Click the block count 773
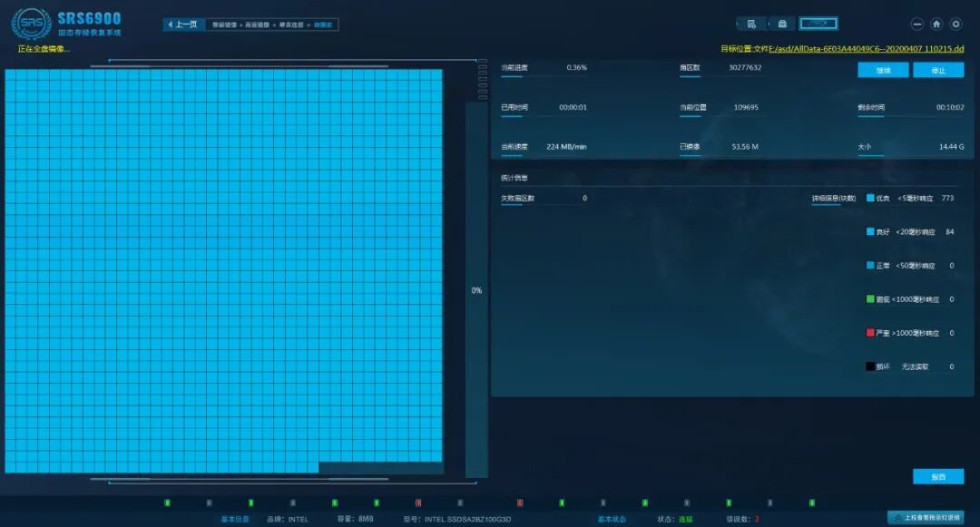980x527 pixels. tap(947, 198)
